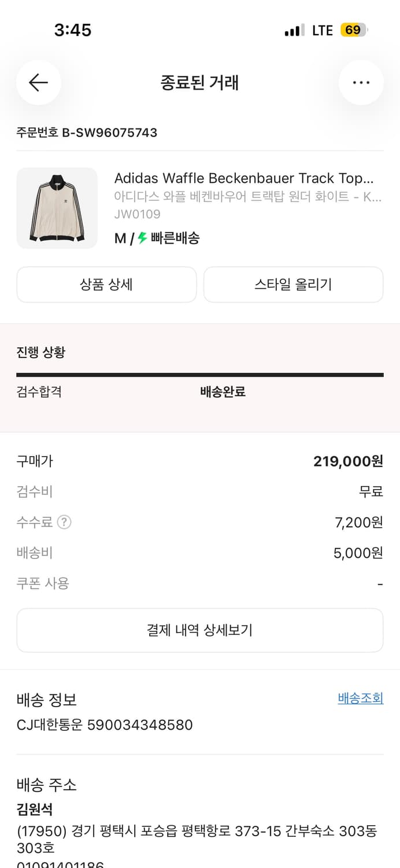The image size is (400, 868).
Task: Select the 배송 정보 section header
Action: pos(42,700)
